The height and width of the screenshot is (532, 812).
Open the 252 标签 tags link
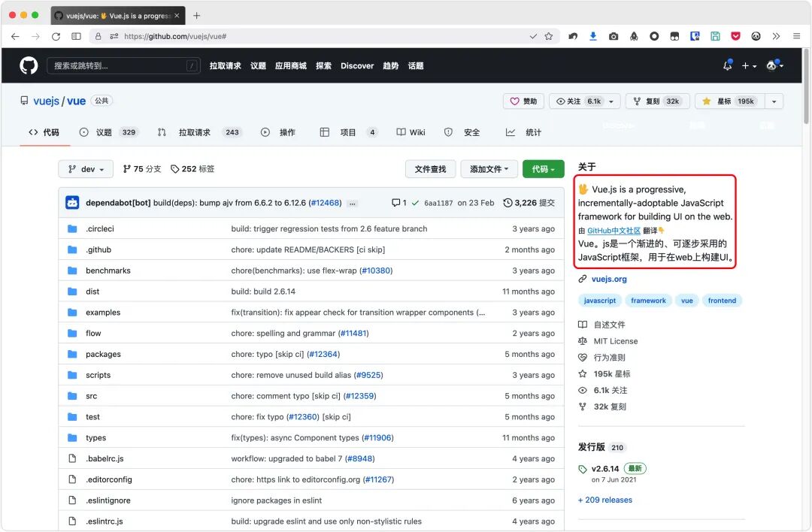192,169
